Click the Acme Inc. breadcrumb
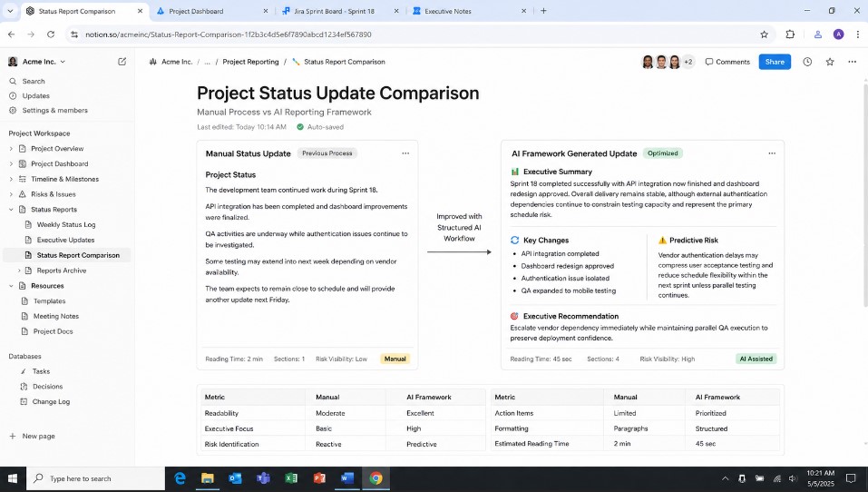 click(x=177, y=62)
